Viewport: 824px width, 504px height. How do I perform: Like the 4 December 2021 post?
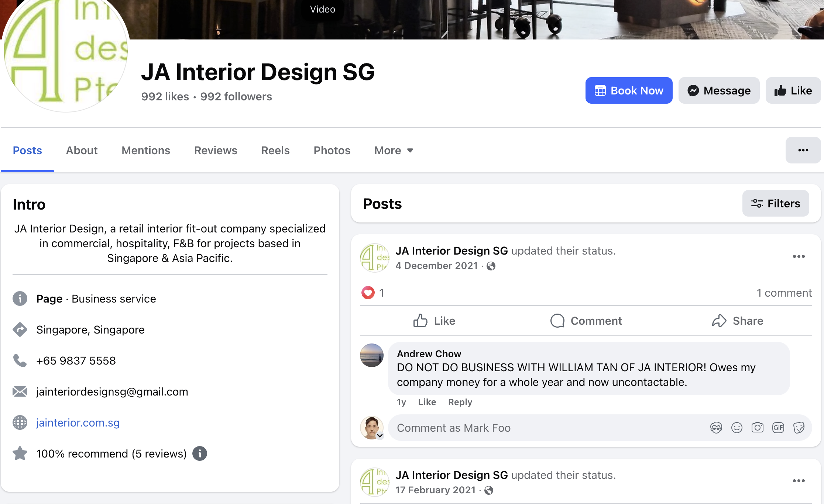pyautogui.click(x=434, y=321)
